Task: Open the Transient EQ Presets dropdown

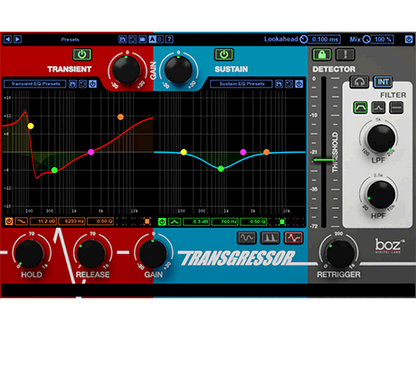Action: point(35,84)
